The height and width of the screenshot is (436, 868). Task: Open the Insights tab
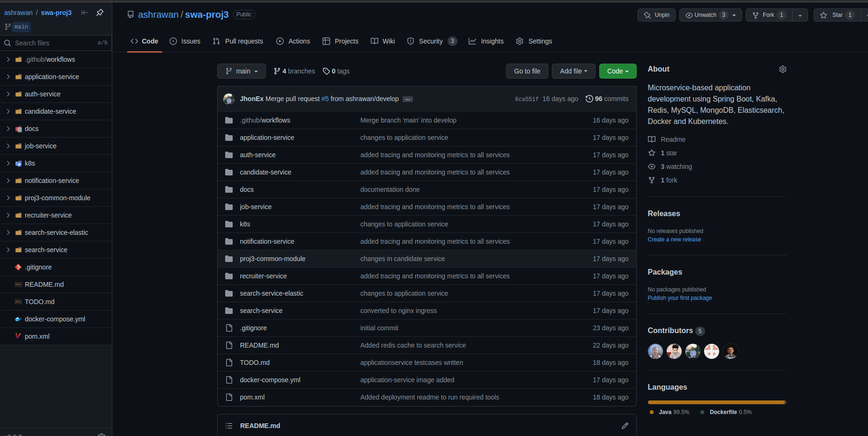tap(486, 41)
